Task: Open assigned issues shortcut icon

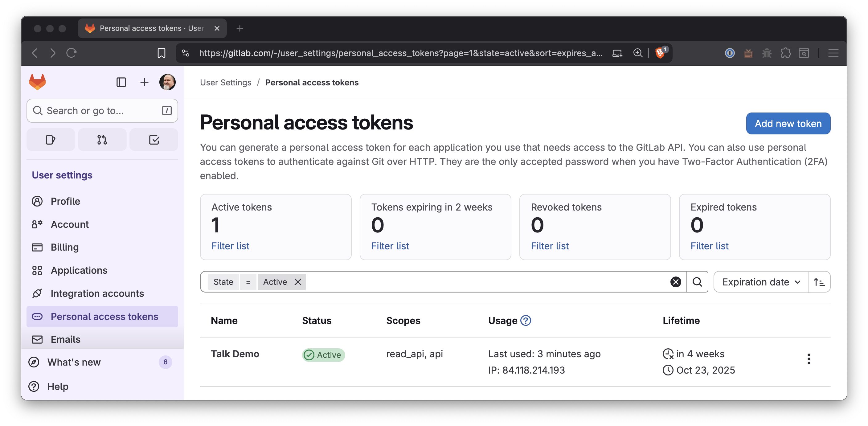Action: pos(51,140)
